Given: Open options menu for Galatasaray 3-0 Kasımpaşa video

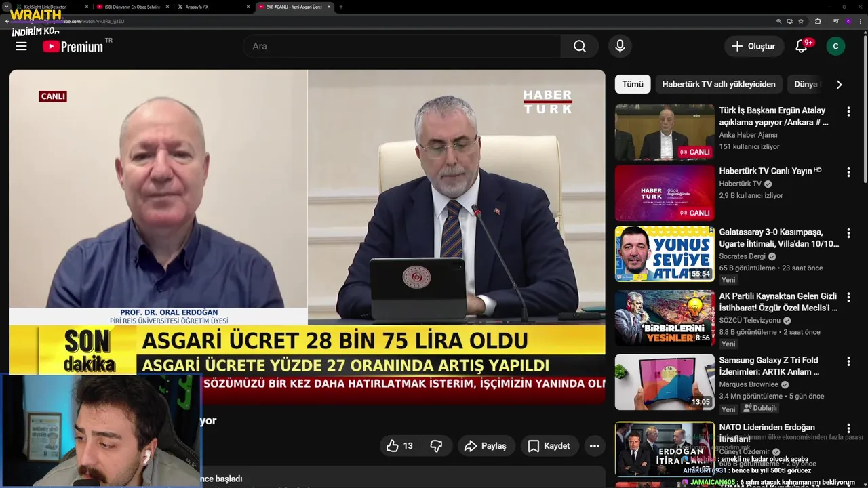Looking at the screenshot, I should click(x=848, y=233).
